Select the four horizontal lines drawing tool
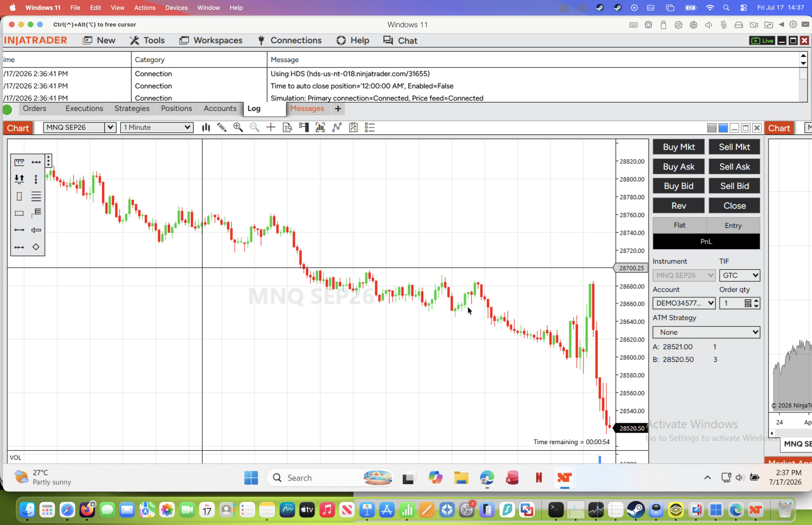Viewport: 812px width, 525px height. click(36, 196)
